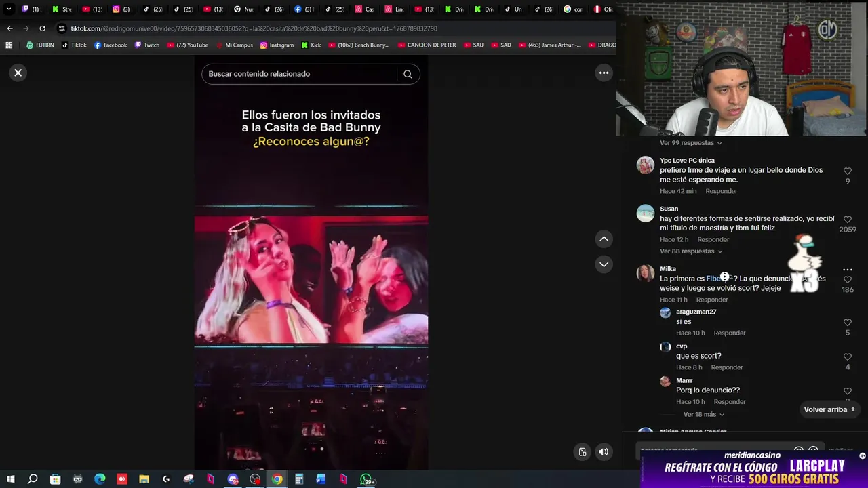
Task: Open File Explorer from taskbar
Action: point(144,479)
